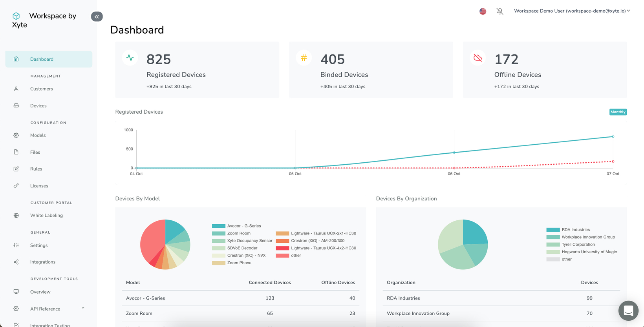Click the Customers person icon

click(x=16, y=89)
